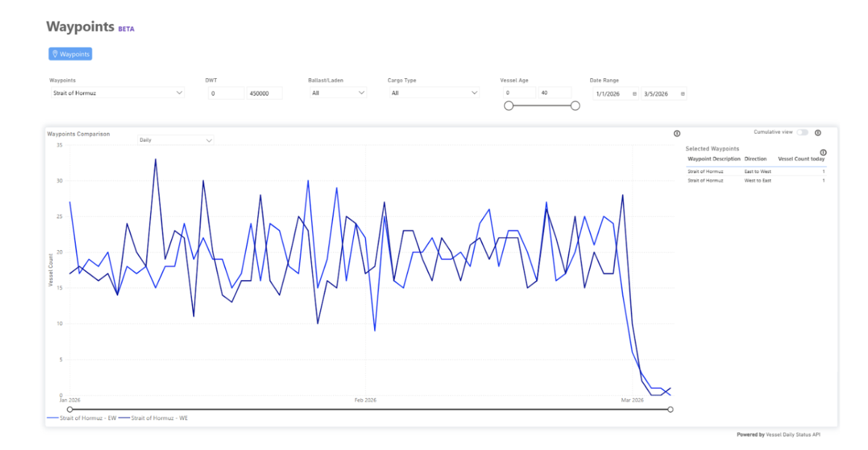Click the Vessel Count today column header
Viewport: 868px width, 450px height.
point(801,159)
